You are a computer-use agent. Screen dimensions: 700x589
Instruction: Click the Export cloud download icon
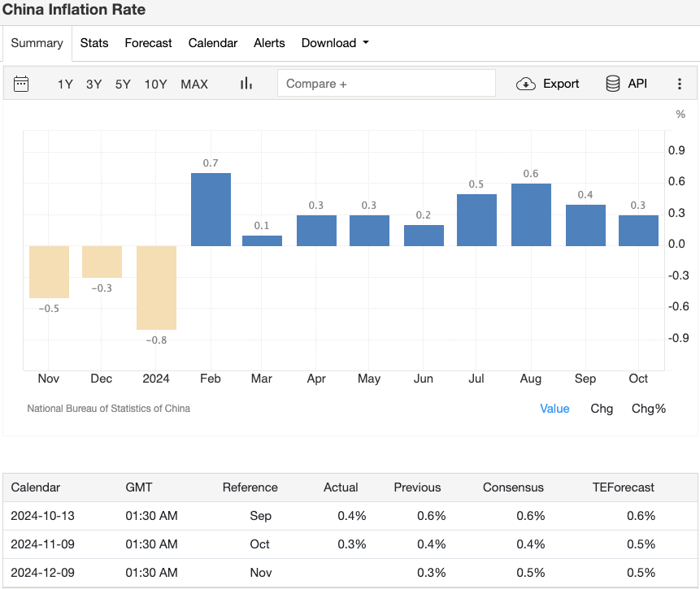pos(526,84)
